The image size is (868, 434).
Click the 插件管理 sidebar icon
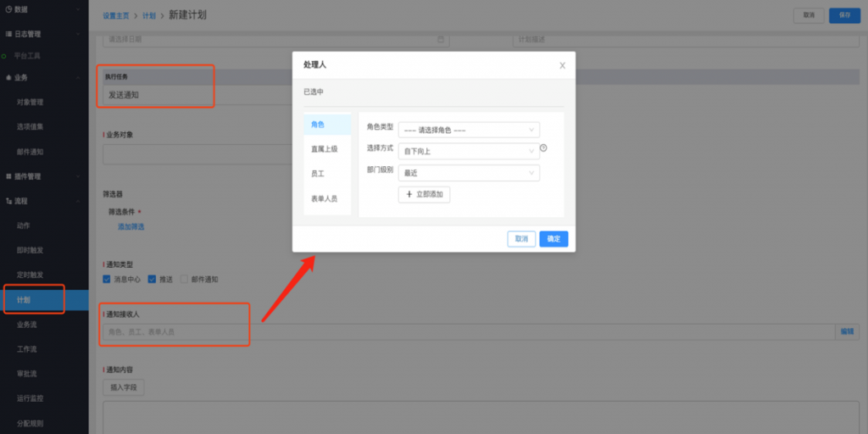coord(8,176)
